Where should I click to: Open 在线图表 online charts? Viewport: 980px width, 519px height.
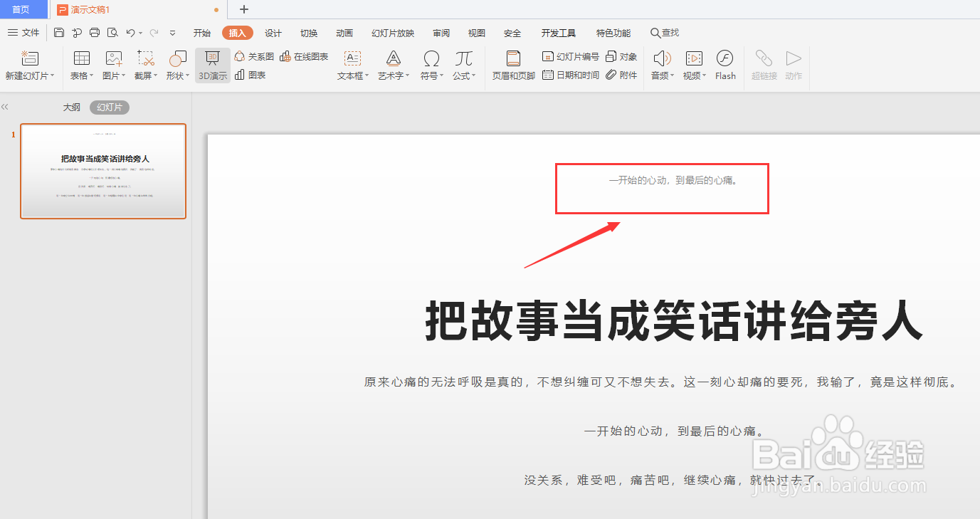click(x=304, y=56)
